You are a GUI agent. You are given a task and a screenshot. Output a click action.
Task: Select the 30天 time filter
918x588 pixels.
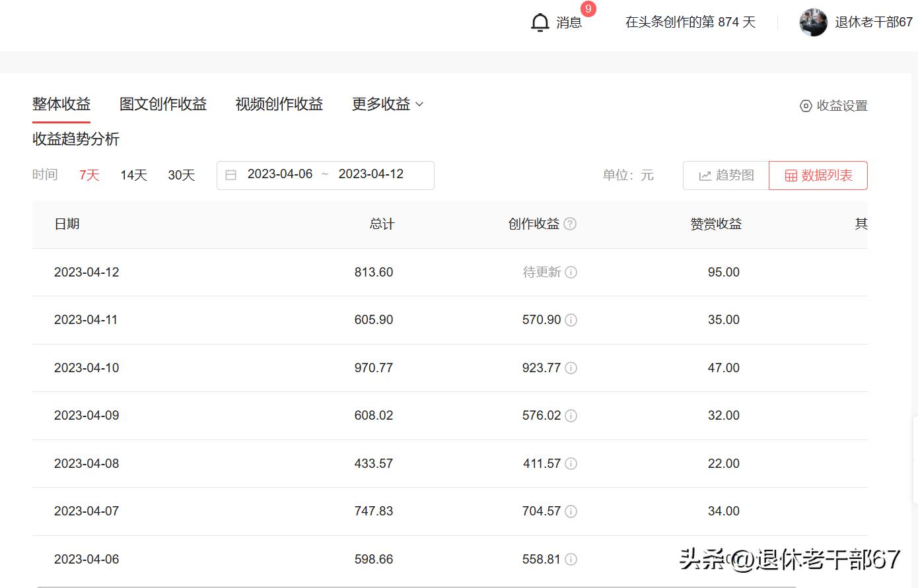tap(181, 175)
